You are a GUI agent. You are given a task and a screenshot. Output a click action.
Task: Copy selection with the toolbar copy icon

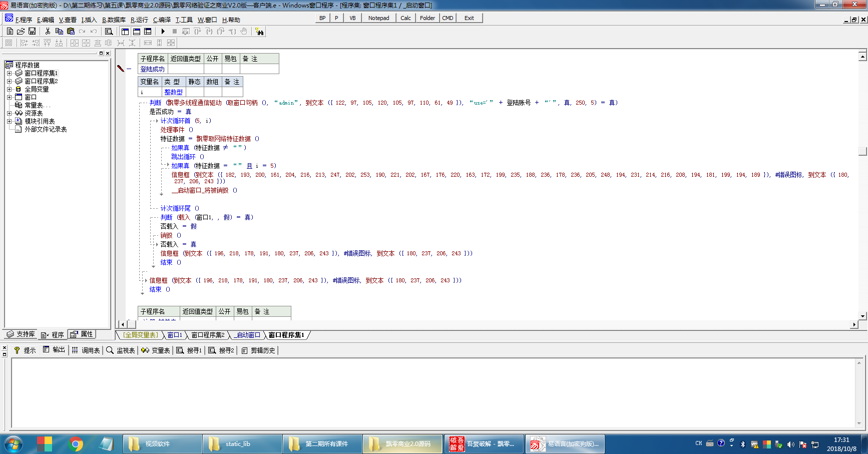(x=59, y=31)
